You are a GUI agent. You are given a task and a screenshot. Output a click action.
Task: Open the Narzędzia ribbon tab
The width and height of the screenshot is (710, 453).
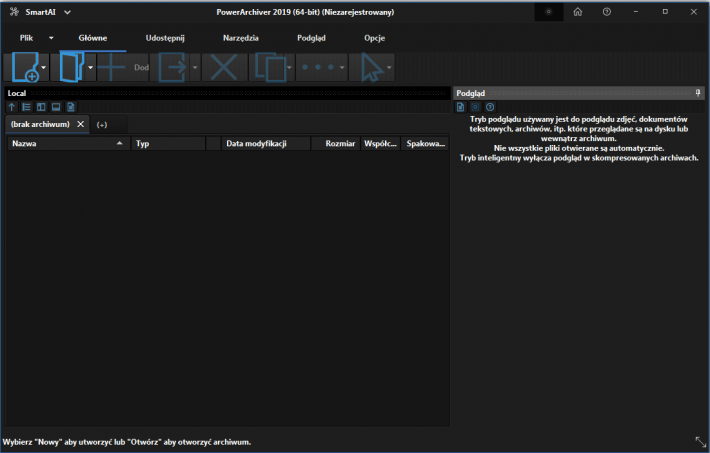(241, 38)
